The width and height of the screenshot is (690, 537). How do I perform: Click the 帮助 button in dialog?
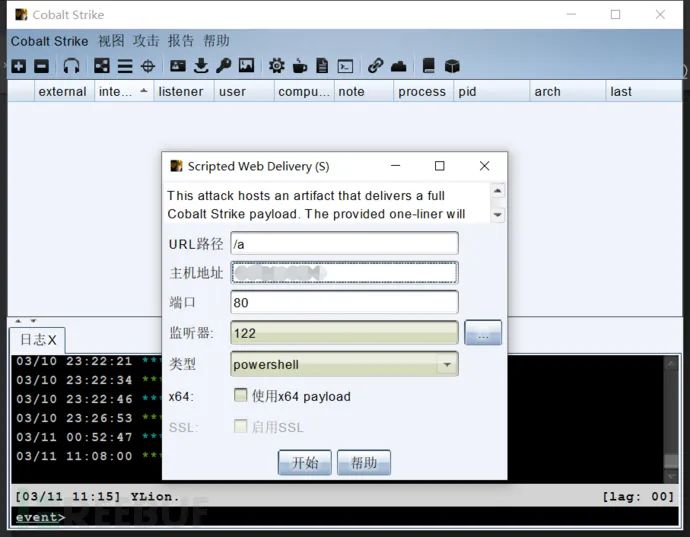point(364,462)
